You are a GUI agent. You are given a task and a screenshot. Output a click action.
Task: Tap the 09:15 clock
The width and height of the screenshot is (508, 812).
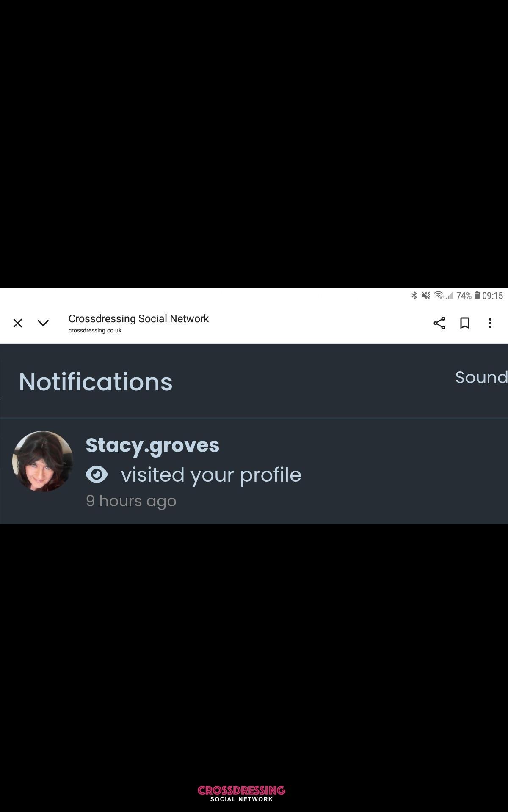(x=492, y=296)
